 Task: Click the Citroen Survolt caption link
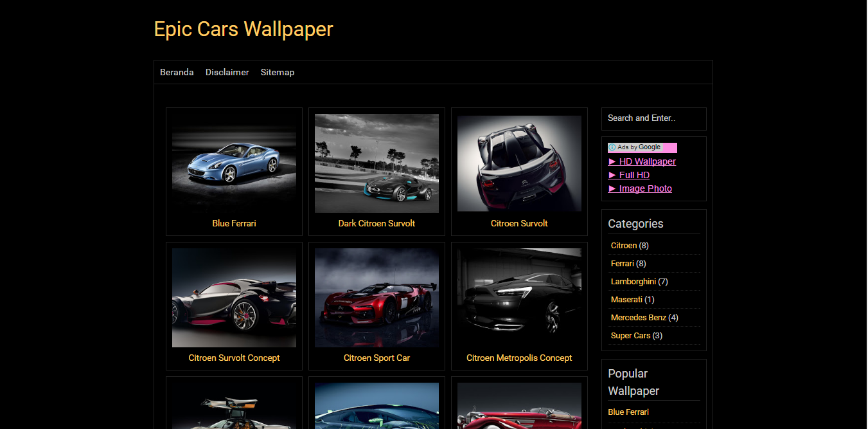click(x=519, y=223)
